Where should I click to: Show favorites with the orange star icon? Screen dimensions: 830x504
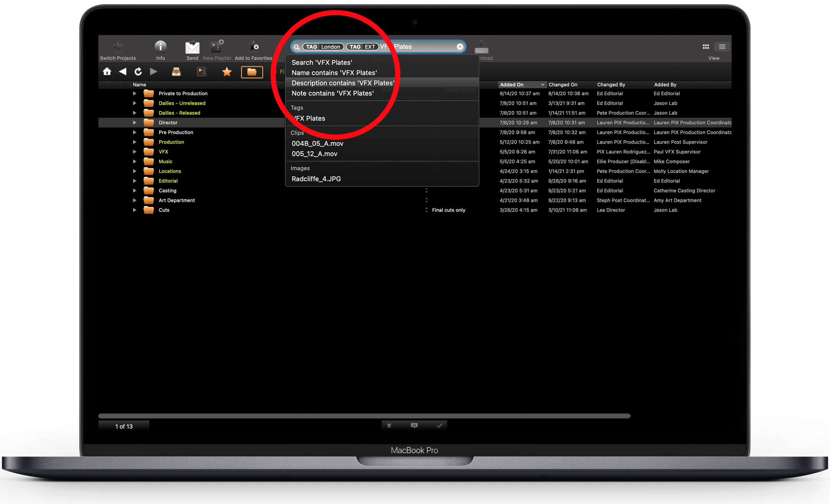[x=227, y=72]
